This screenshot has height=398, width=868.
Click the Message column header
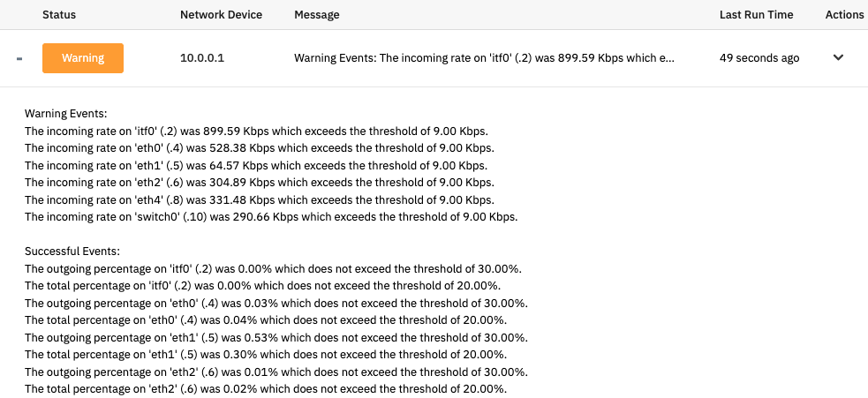(x=317, y=15)
